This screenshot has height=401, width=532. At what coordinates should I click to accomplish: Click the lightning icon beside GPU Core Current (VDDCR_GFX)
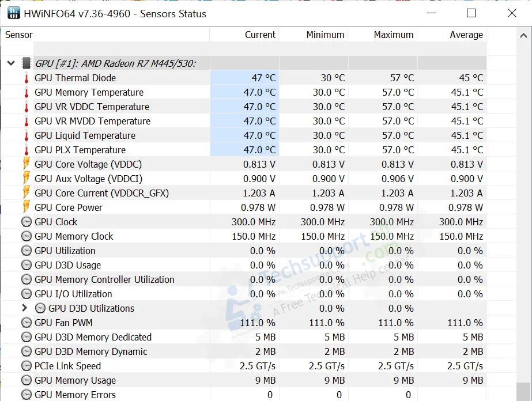[26, 193]
